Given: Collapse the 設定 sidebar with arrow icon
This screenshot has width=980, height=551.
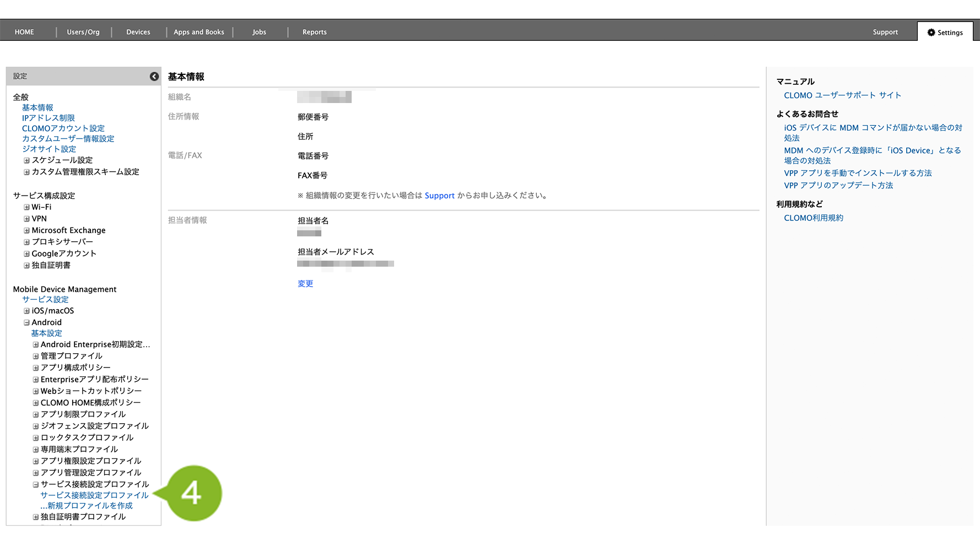Looking at the screenshot, I should pos(154,77).
